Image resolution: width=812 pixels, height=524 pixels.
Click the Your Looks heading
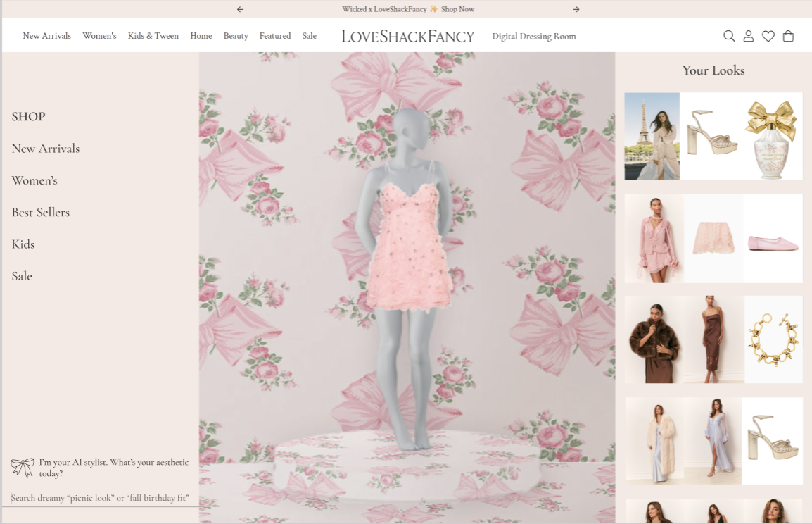(x=713, y=70)
